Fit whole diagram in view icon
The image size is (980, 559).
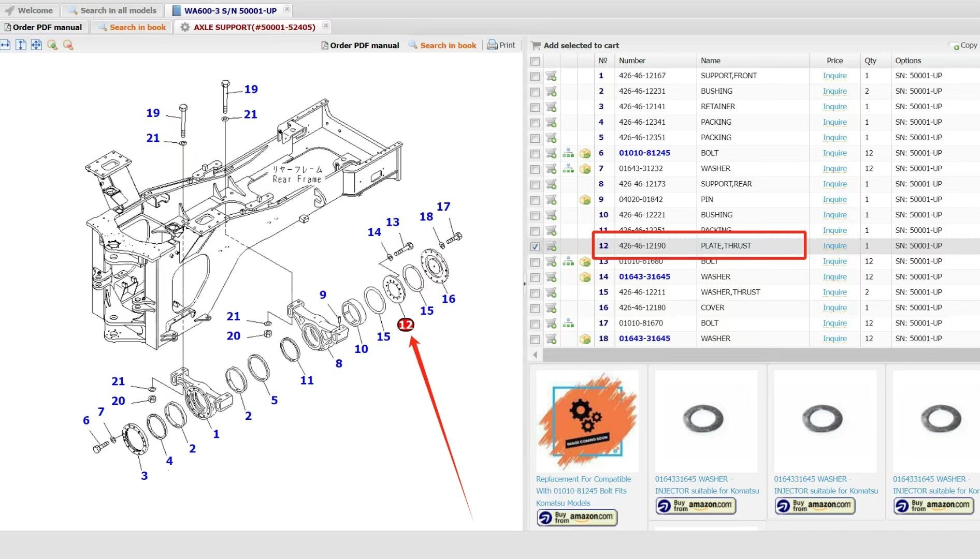pyautogui.click(x=36, y=45)
